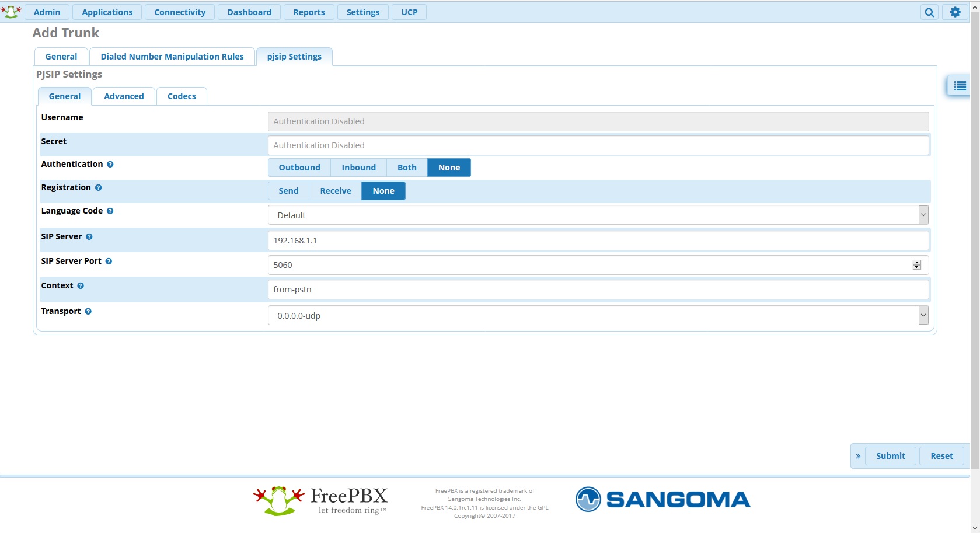Viewport: 980px width, 533px height.
Task: Set Registration to Send
Action: pos(288,191)
